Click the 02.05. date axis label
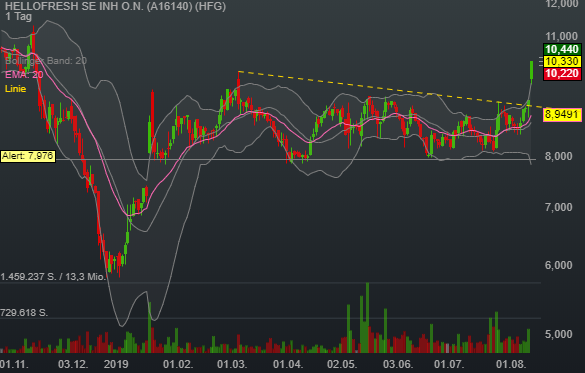This screenshot has height=373, width=585. pos(342,364)
